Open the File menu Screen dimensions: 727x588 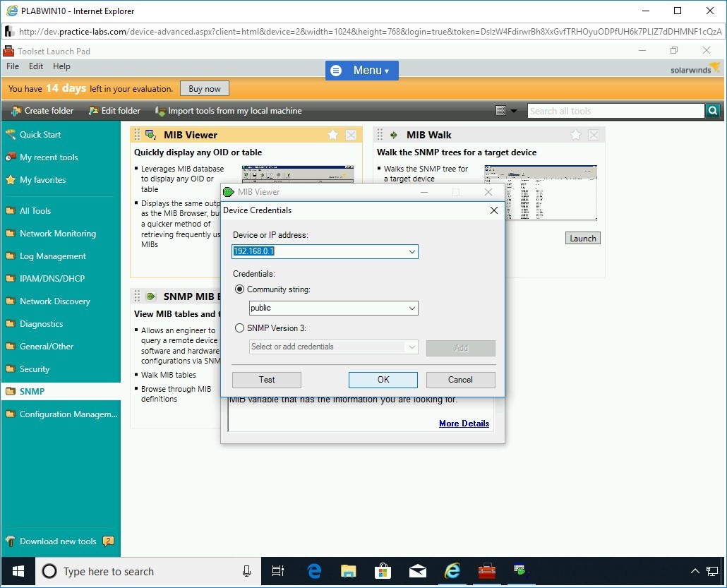[x=13, y=66]
